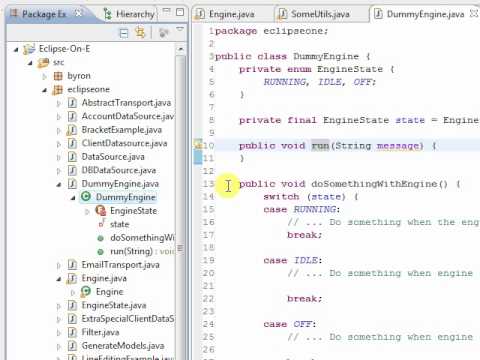Expand AbstractTransport.java node
Image resolution: width=480 pixels, height=360 pixels.
point(59,103)
